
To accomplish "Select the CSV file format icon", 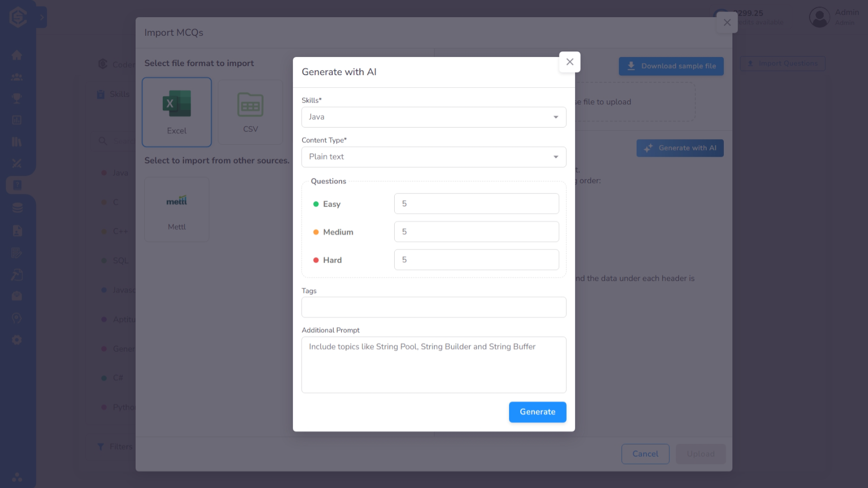I will 250,112.
